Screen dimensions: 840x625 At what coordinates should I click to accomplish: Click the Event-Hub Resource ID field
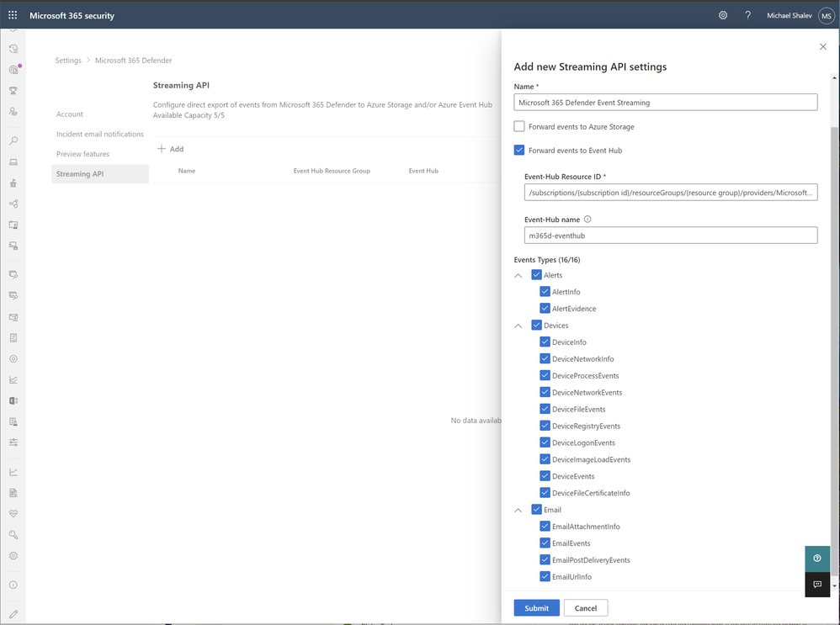coord(671,193)
